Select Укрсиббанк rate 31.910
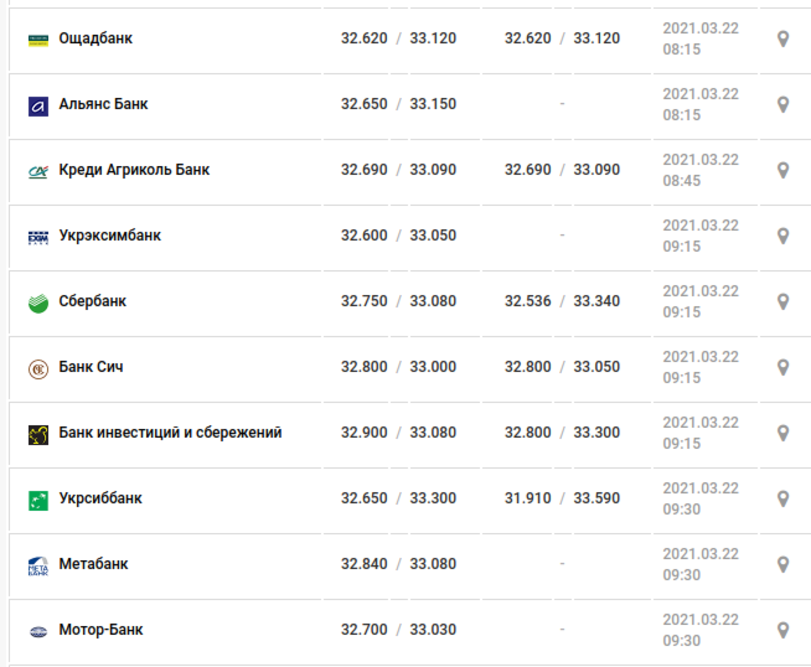The height and width of the screenshot is (667, 811). pos(528,498)
